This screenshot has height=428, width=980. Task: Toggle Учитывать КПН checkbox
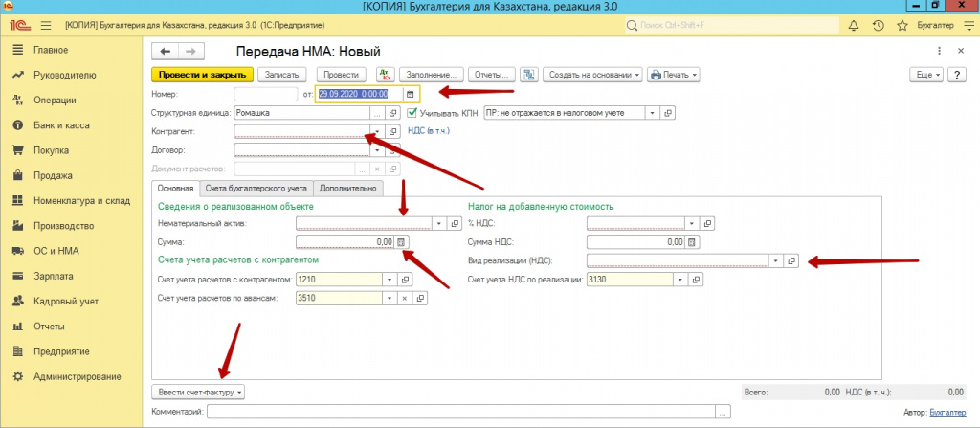(x=412, y=113)
